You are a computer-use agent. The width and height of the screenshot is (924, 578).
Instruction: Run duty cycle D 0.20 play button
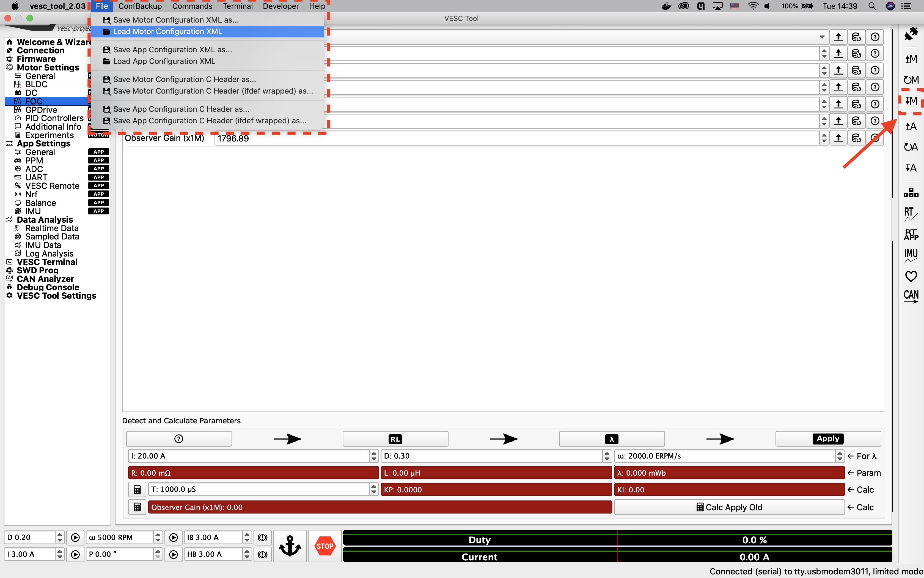point(75,538)
